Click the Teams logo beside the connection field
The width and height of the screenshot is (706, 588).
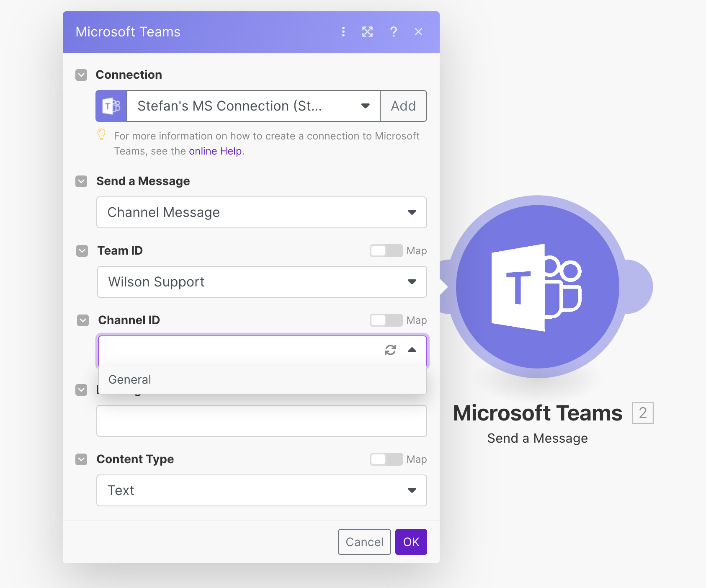[111, 106]
